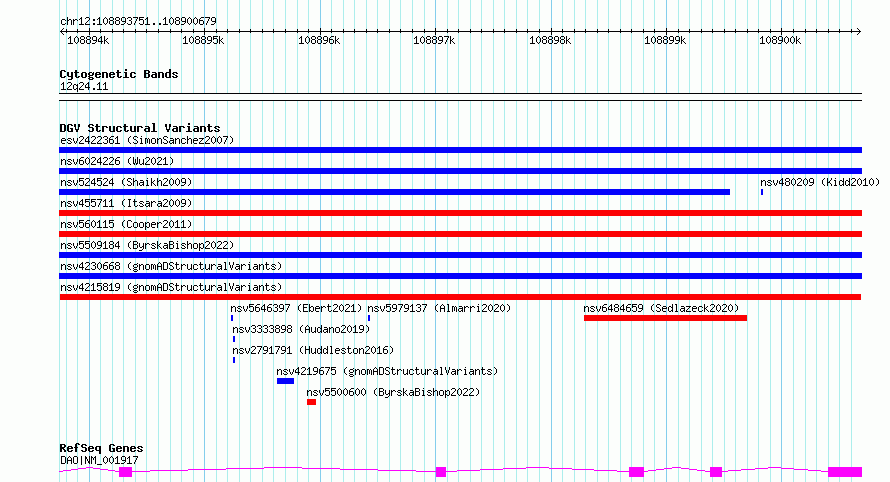This screenshot has height=482, width=890.
Task: Open the DAO|NM_001917 gene label
Action: tap(99, 460)
